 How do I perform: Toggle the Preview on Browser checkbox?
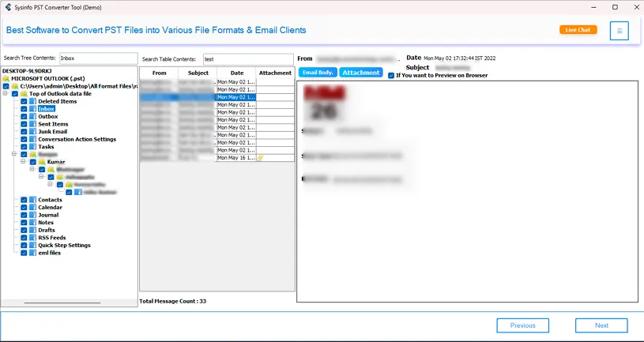(x=391, y=76)
